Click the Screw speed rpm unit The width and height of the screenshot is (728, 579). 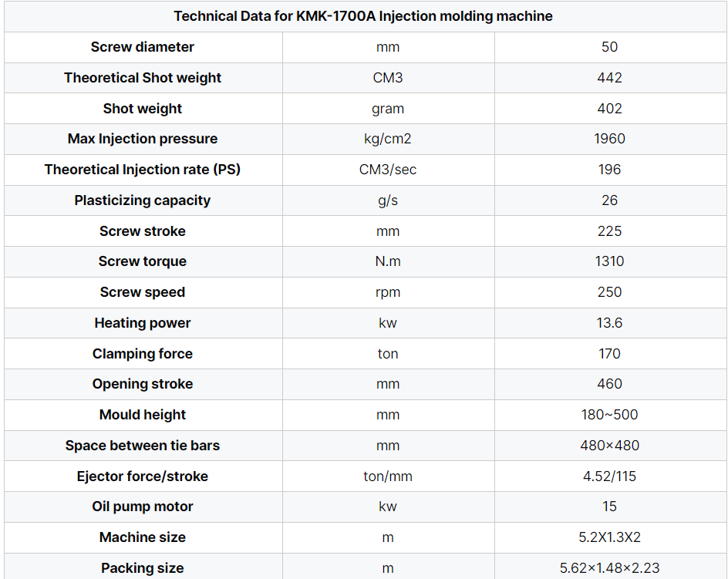tap(388, 292)
